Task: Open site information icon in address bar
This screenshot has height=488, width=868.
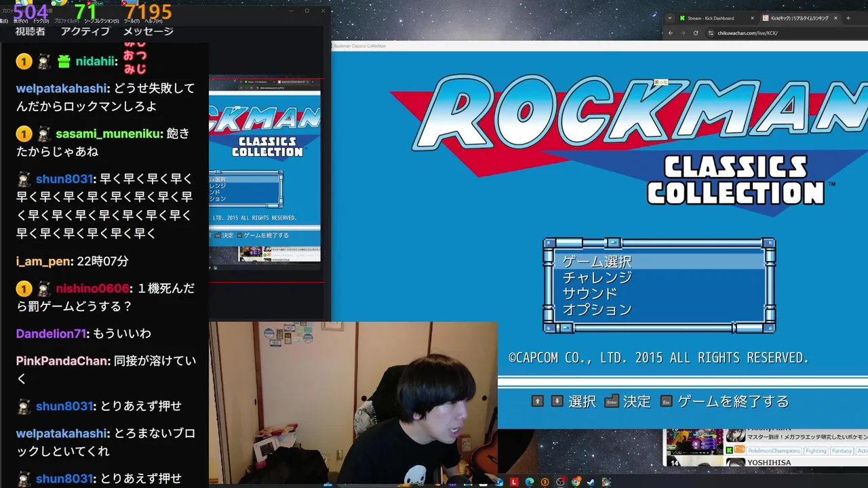Action: coord(711,33)
